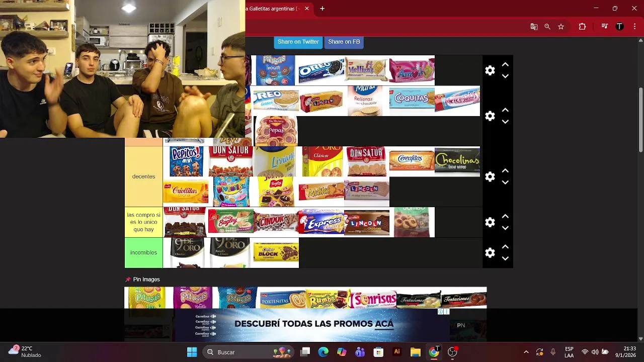Select the Merengadas image in second row
The width and height of the screenshot is (644, 362).
pyautogui.click(x=457, y=101)
